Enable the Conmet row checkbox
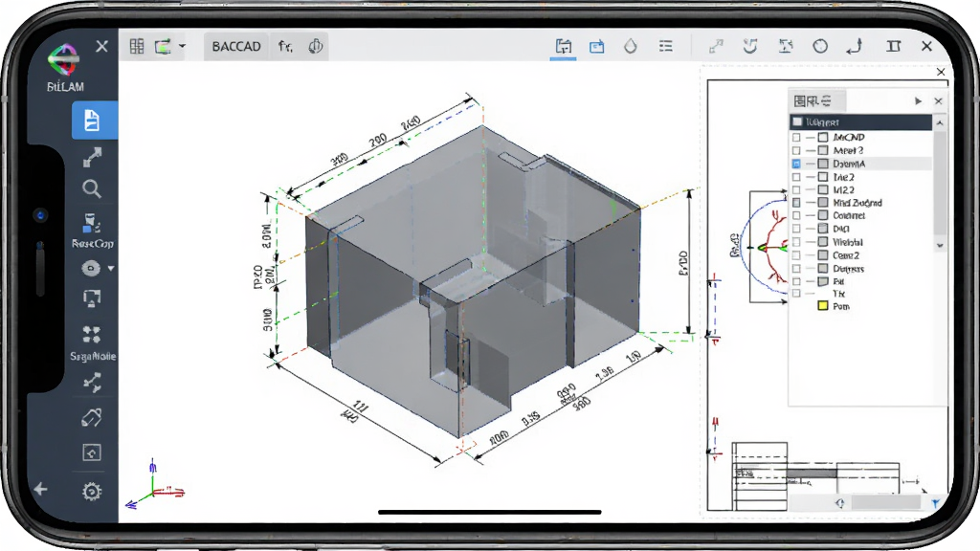This screenshot has width=980, height=551. 796,215
